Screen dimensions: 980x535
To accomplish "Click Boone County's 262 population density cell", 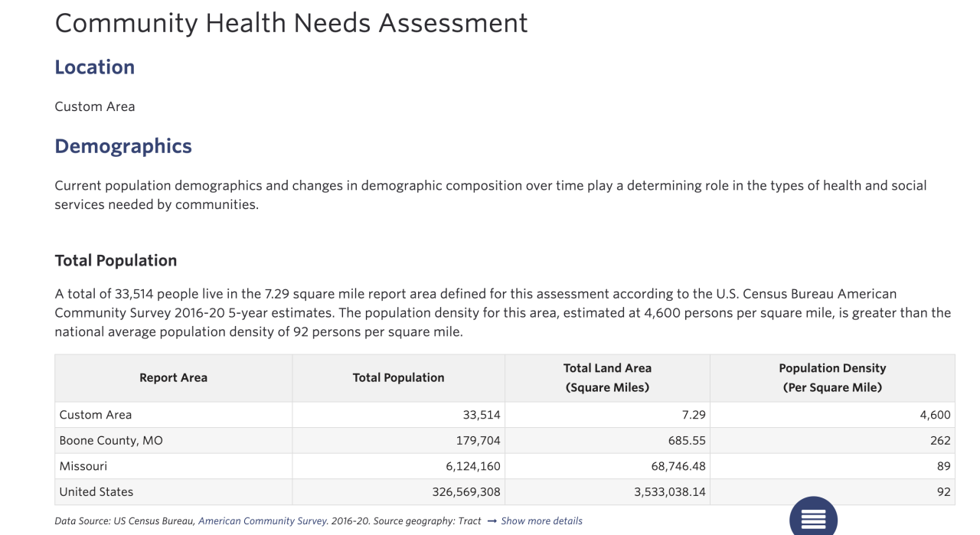I will tap(940, 441).
